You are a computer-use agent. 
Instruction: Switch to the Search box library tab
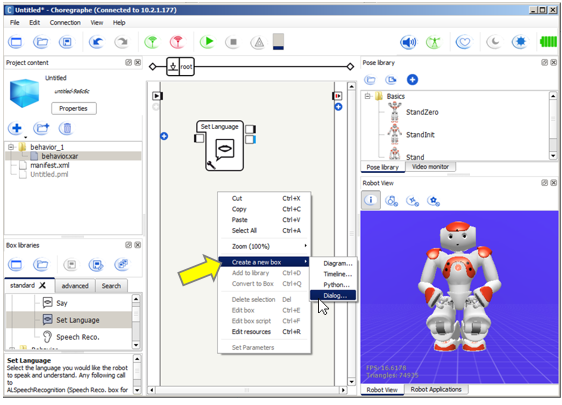[x=111, y=286]
